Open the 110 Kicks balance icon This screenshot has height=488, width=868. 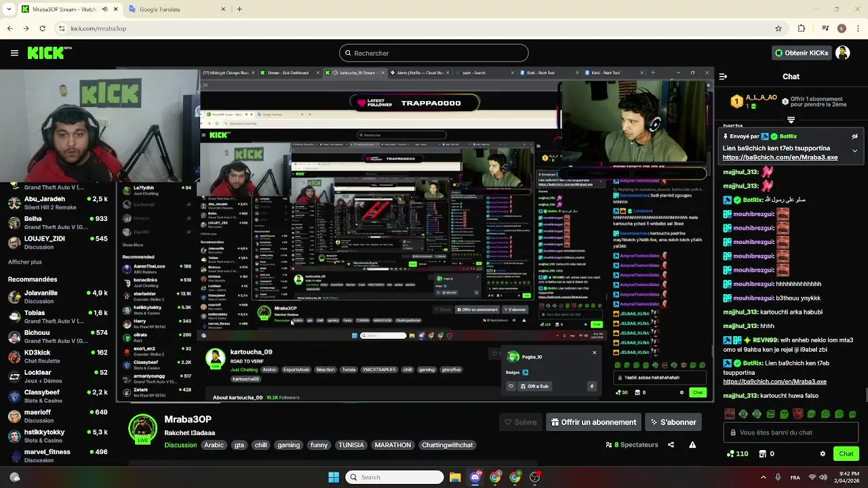[737, 453]
